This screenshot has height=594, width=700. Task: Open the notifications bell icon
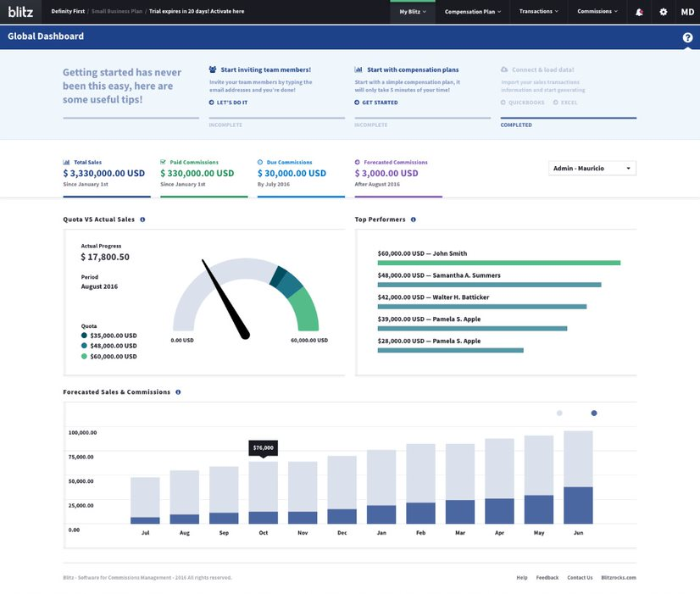tap(639, 12)
